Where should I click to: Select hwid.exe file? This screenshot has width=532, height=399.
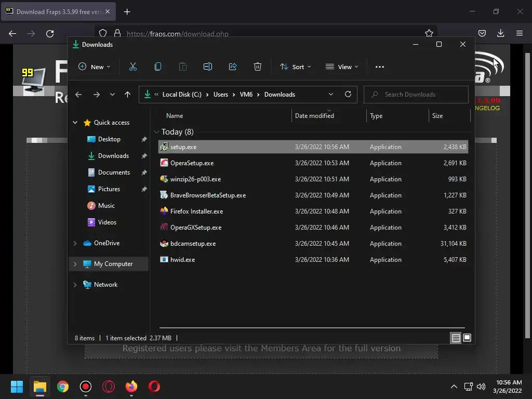point(313,260)
